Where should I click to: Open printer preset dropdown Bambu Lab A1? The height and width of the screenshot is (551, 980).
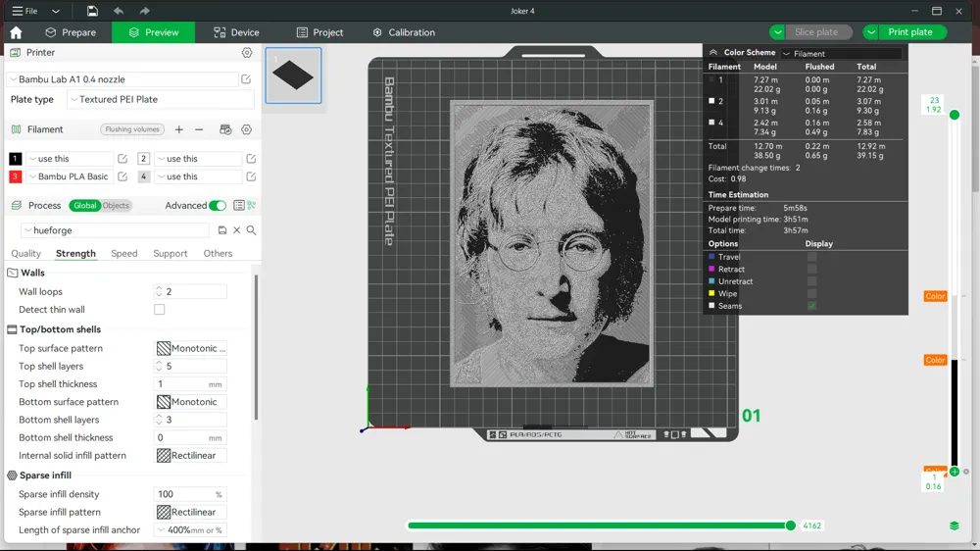click(x=122, y=79)
